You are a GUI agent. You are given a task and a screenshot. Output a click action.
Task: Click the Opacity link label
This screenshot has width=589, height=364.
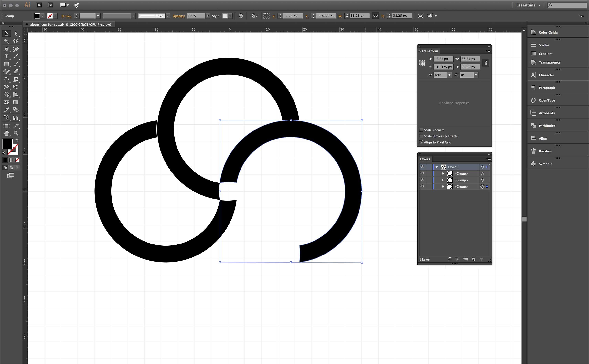178,16
